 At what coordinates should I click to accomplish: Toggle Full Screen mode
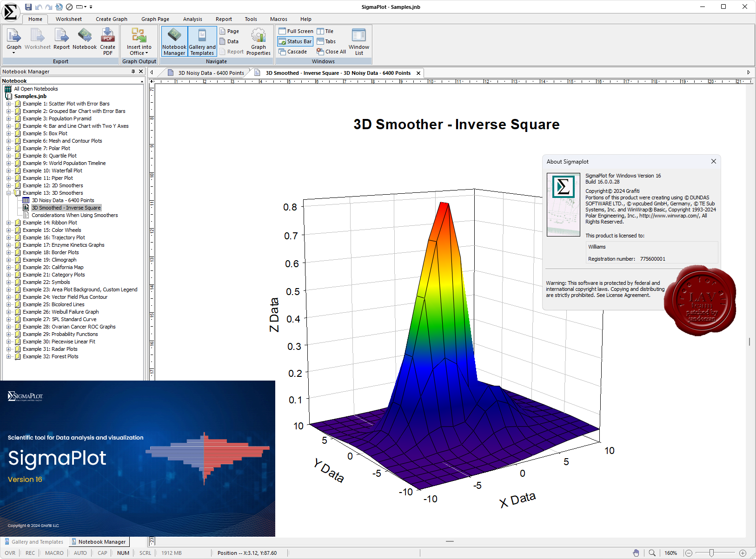point(296,31)
